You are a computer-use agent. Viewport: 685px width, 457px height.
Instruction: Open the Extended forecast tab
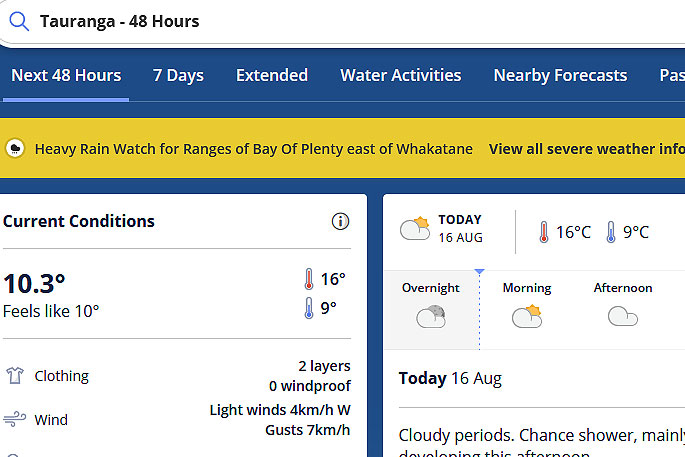272,75
